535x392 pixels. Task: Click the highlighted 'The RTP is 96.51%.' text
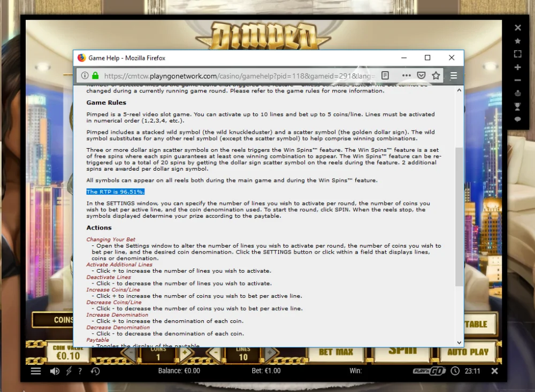116,192
